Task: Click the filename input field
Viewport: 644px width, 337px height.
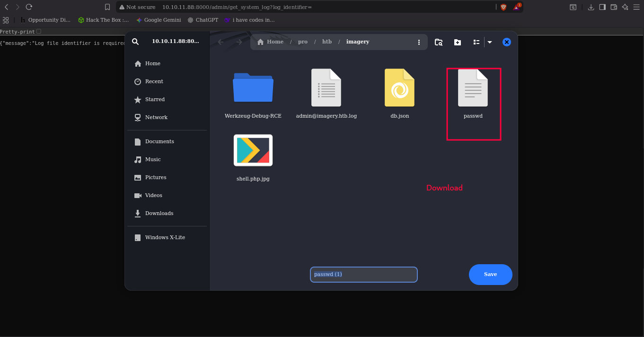Action: click(363, 275)
